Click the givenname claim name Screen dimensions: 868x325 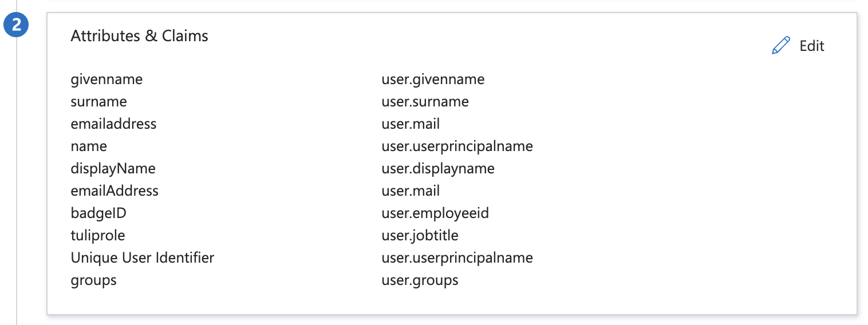(106, 80)
